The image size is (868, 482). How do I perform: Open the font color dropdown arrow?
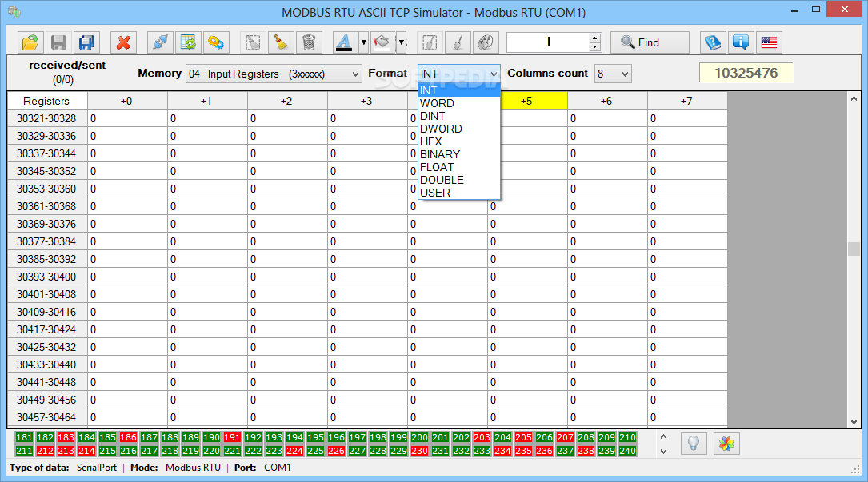point(364,42)
